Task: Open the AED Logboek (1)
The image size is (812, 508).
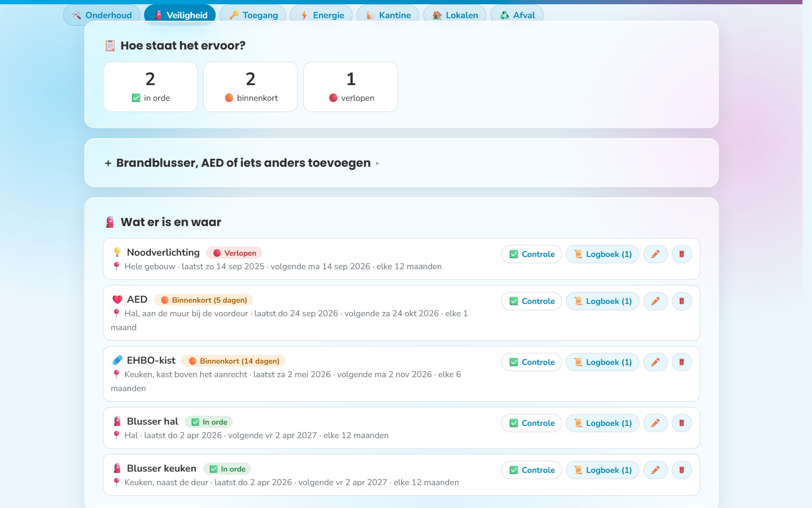Action: click(603, 301)
